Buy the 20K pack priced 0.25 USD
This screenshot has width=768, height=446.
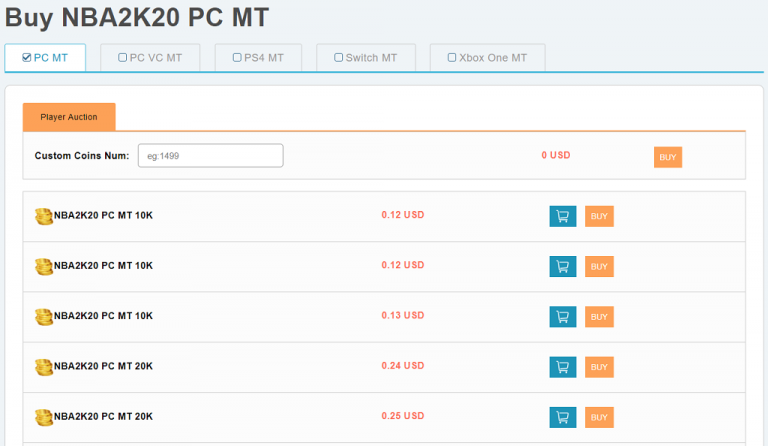[599, 418]
